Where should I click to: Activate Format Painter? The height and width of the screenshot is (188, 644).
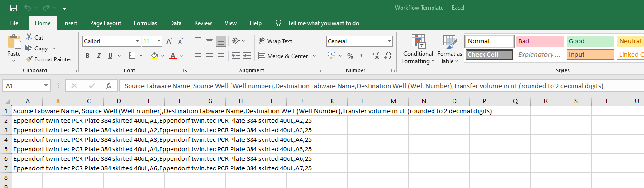click(49, 59)
